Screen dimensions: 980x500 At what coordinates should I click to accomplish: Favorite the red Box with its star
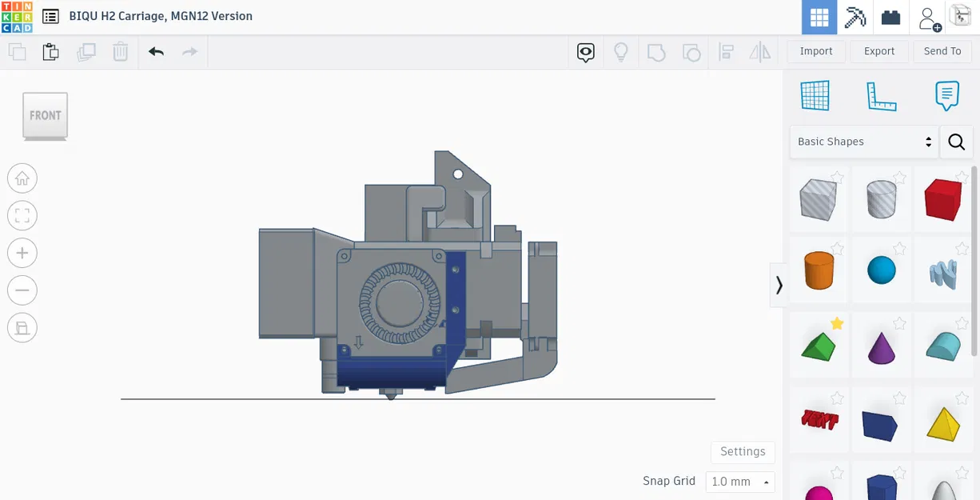962,177
